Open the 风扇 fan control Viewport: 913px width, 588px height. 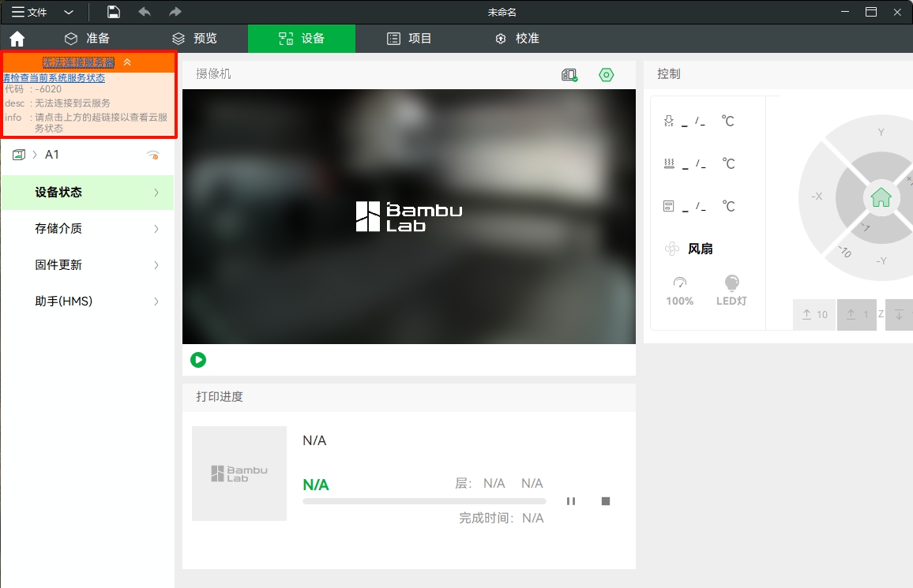point(689,249)
